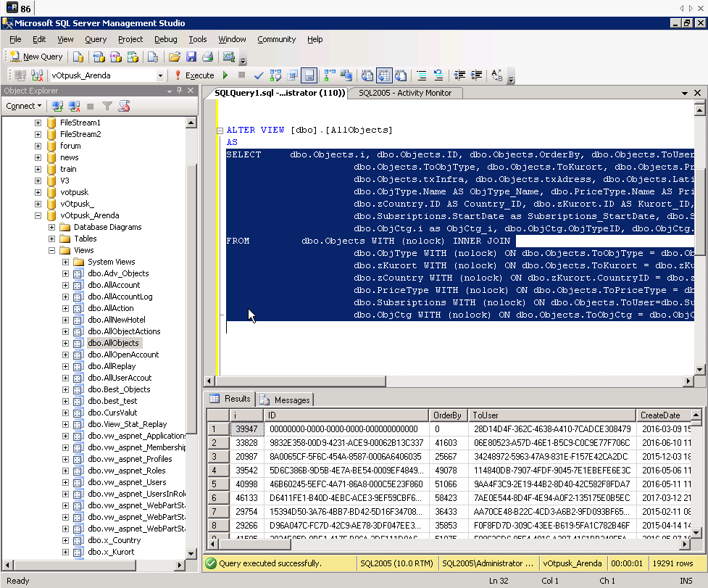Open Activity Monitor from the toolbar icon
This screenshot has width=708, height=588.
229,57
